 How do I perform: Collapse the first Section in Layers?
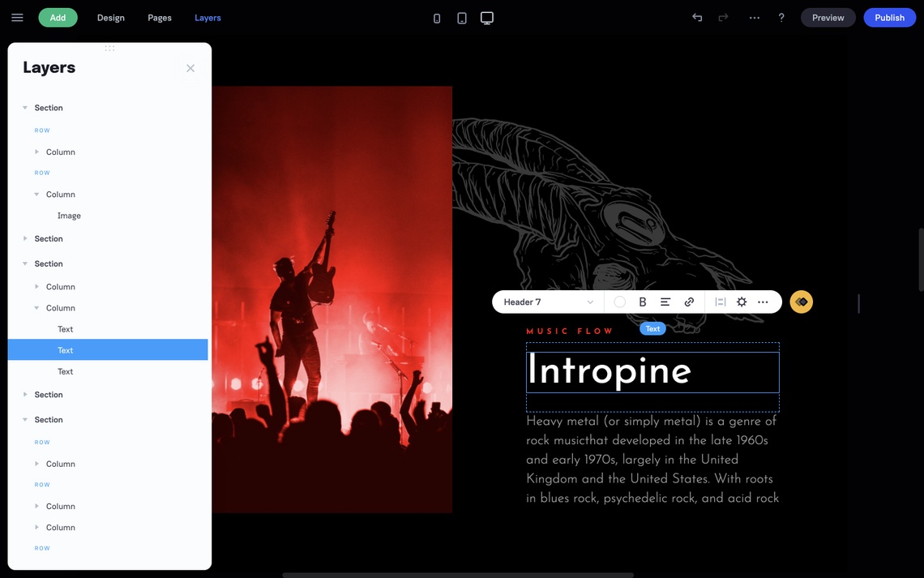[x=25, y=108]
